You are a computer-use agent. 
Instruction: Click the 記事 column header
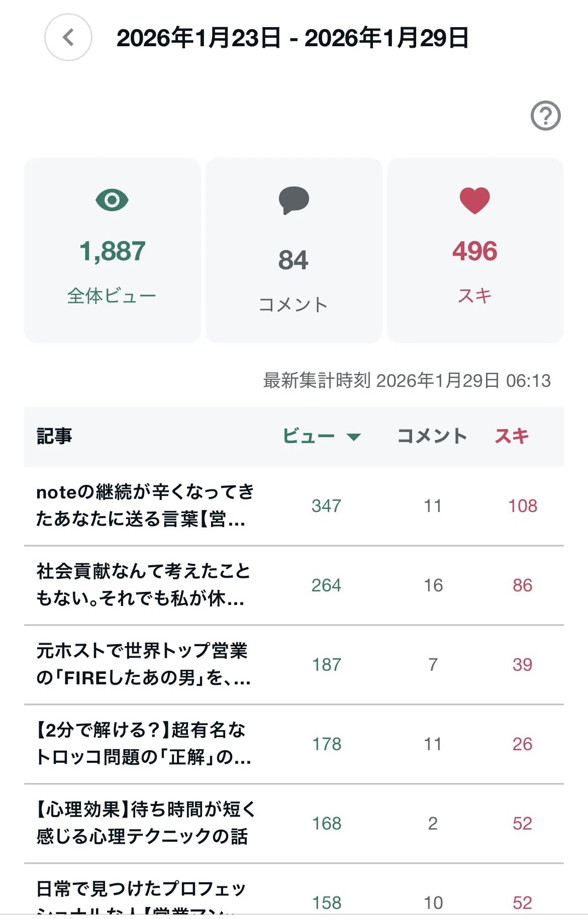coord(54,436)
